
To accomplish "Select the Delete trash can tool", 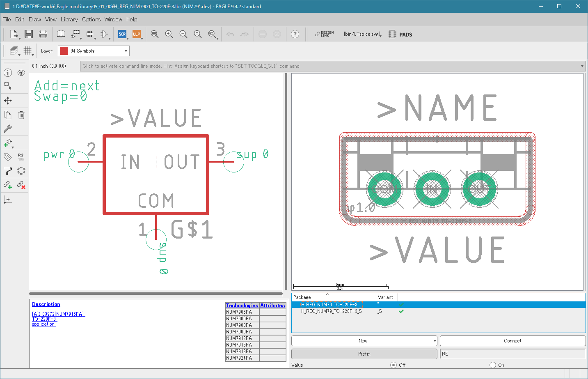I will [x=21, y=115].
